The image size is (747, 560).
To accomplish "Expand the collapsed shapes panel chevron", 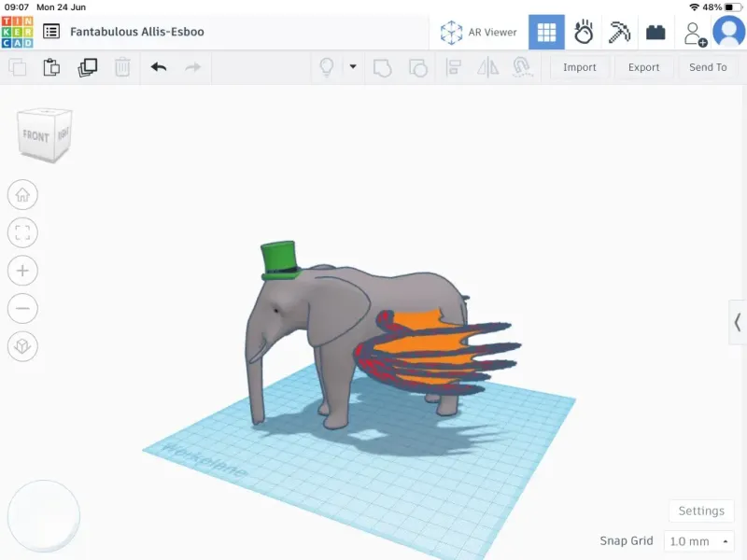I will click(x=738, y=322).
